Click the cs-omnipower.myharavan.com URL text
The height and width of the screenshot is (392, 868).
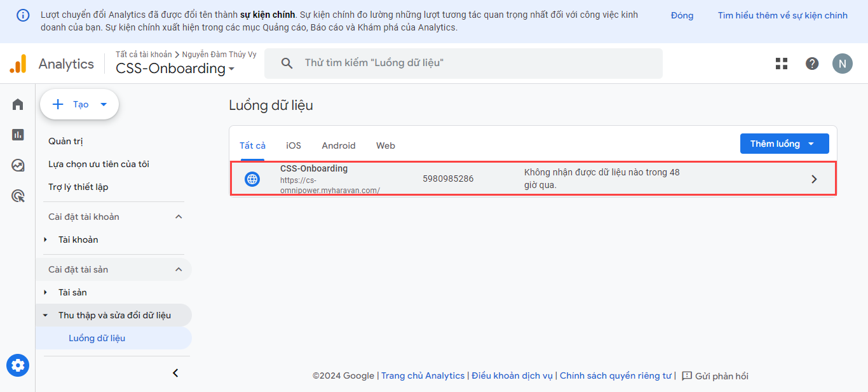(330, 185)
